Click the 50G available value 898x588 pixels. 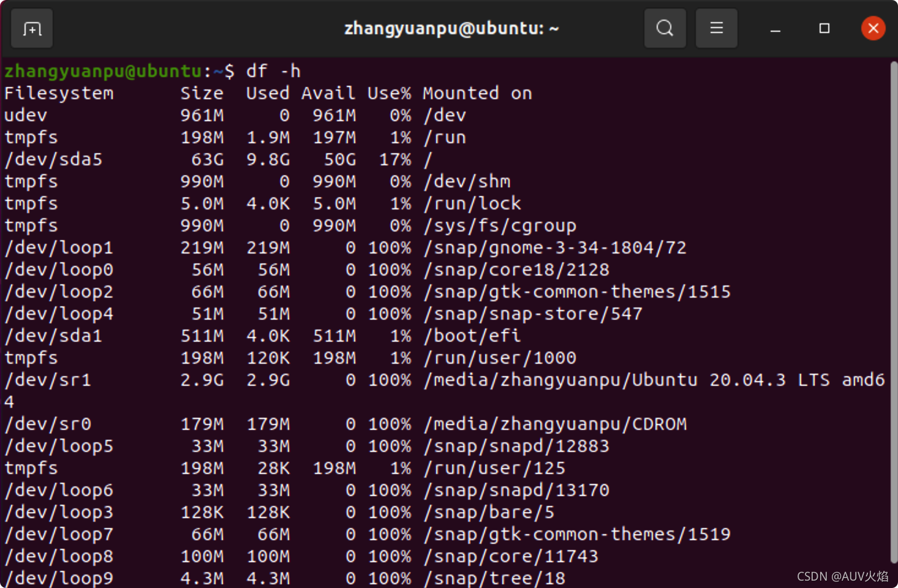(x=340, y=159)
